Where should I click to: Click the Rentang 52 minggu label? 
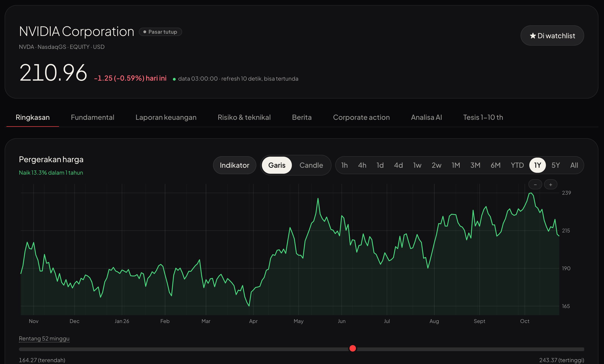[x=44, y=338]
